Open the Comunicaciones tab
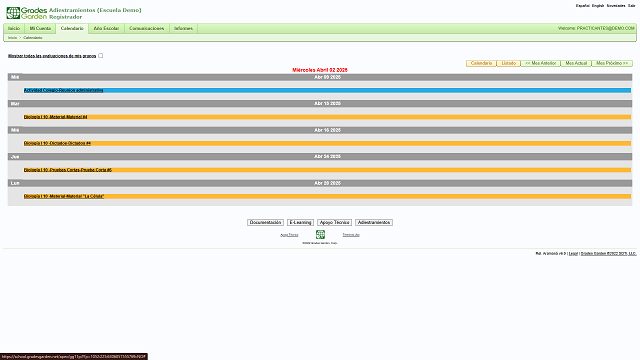Image resolution: width=640 pixels, height=360 pixels. coord(147,29)
